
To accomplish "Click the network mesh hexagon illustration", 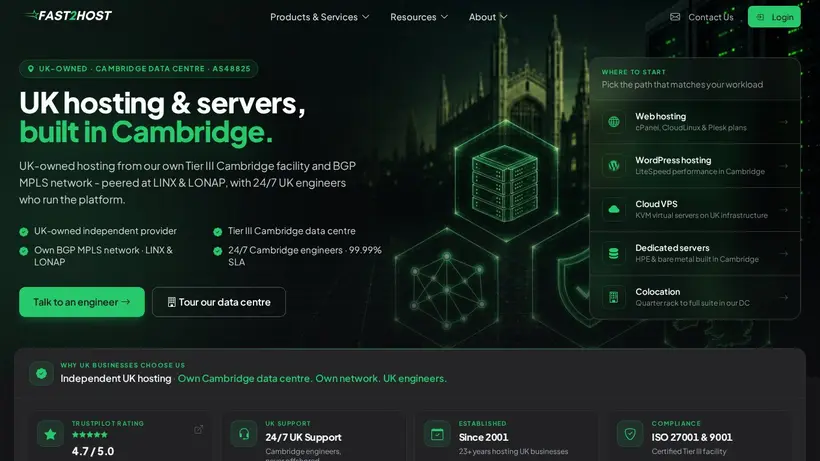I will click(447, 291).
